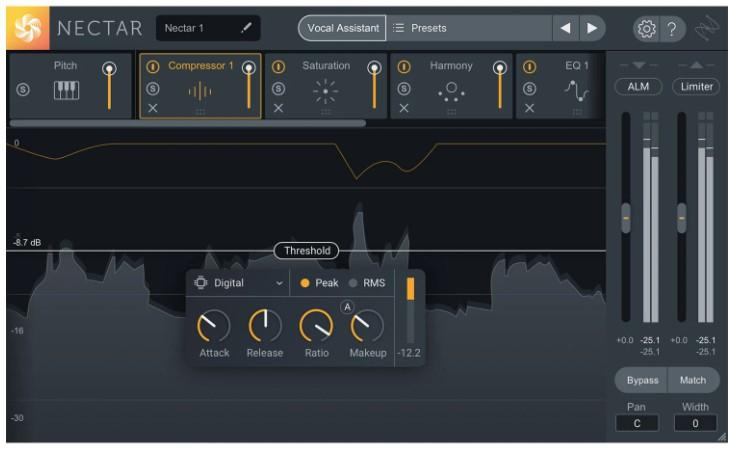Open Vocal Assistant
Viewport: 736px width, 449px height.
coord(342,28)
